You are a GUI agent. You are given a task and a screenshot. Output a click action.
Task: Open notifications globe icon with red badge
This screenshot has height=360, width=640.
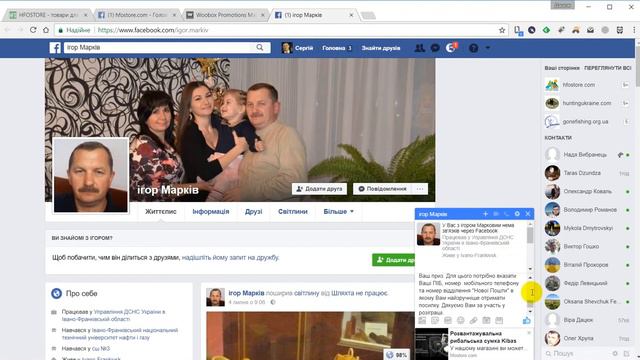coord(451,48)
